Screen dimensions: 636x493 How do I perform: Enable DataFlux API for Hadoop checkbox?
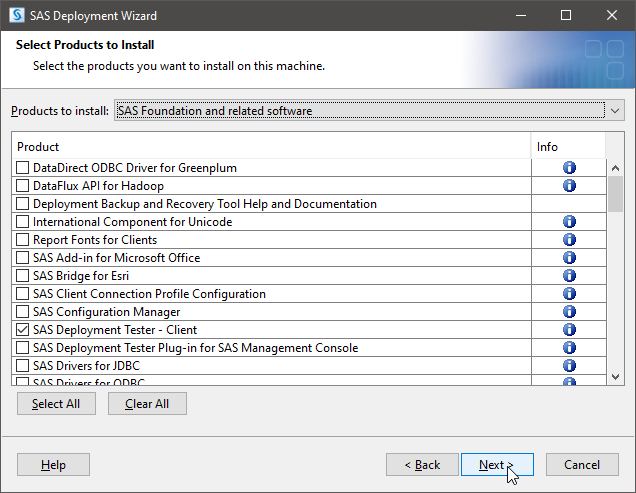[22, 186]
